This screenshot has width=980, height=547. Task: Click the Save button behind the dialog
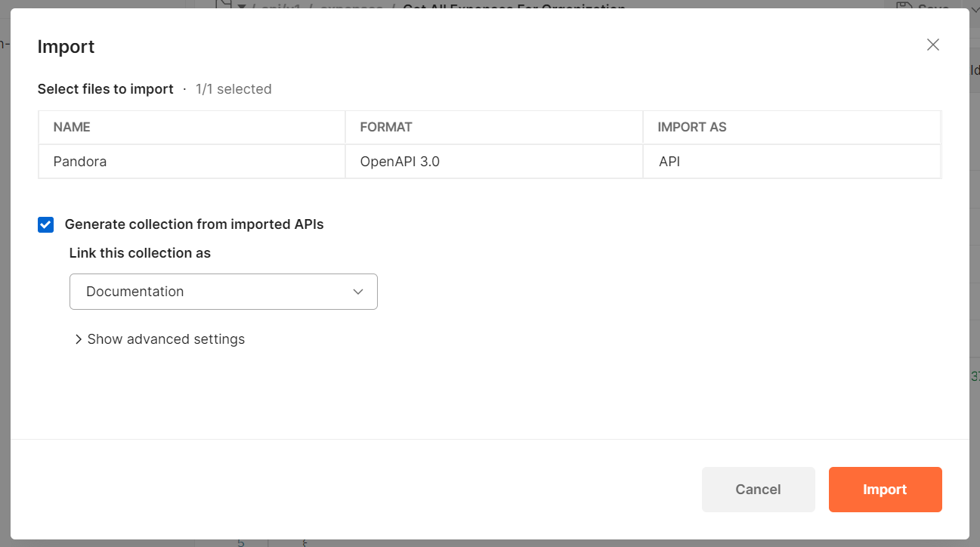922,5
